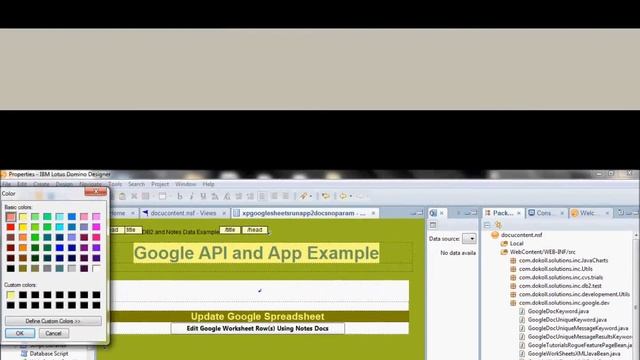Select WebContent/WEB-INF/src folder
Viewport: 640px width, 360px height.
[x=542, y=252]
